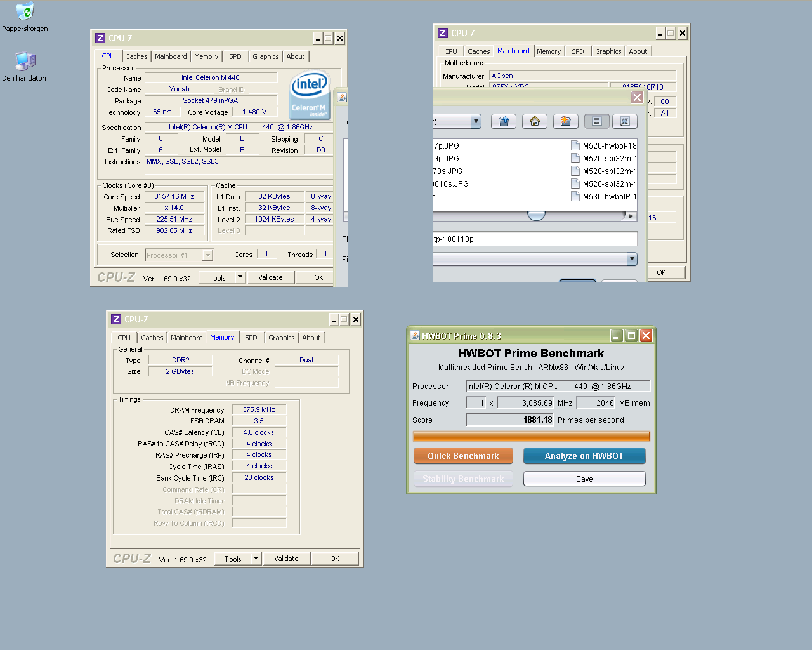Click the Analyze on HWBOT button
The width and height of the screenshot is (812, 650).
584,456
